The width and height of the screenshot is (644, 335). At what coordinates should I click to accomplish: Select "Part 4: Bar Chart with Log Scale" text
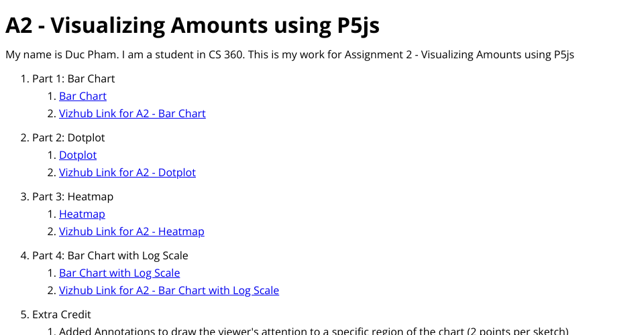(x=110, y=256)
